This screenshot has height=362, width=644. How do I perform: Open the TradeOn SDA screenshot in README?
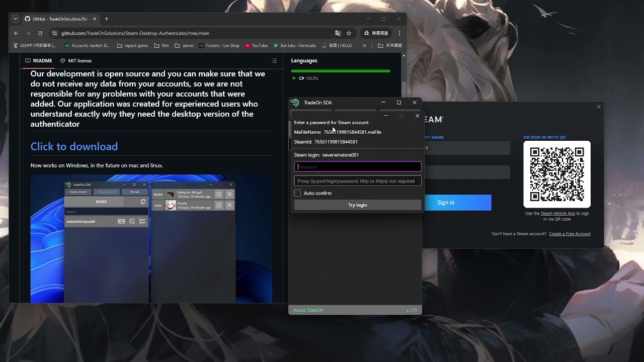click(151, 239)
